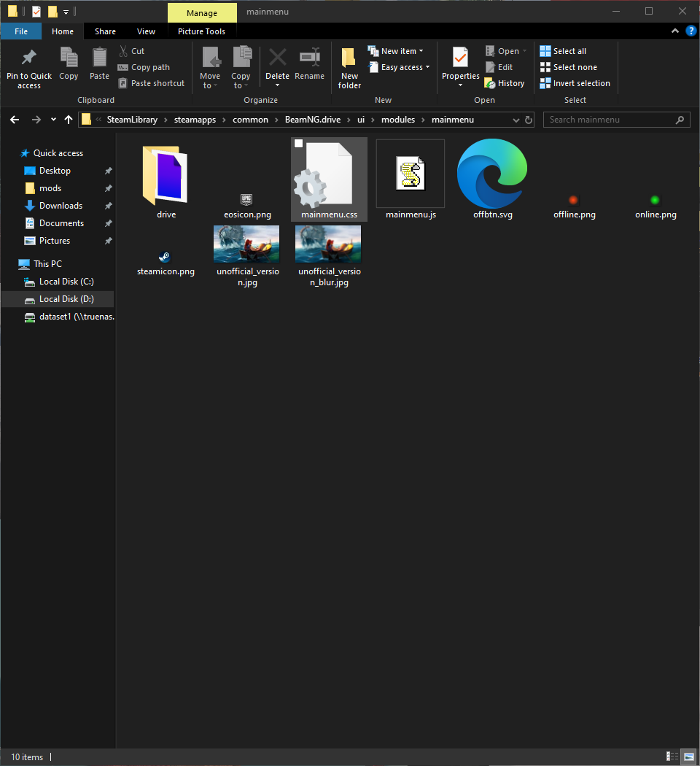Switch to large icons view in status bar
Viewport: 700px width, 766px height.
tap(689, 757)
